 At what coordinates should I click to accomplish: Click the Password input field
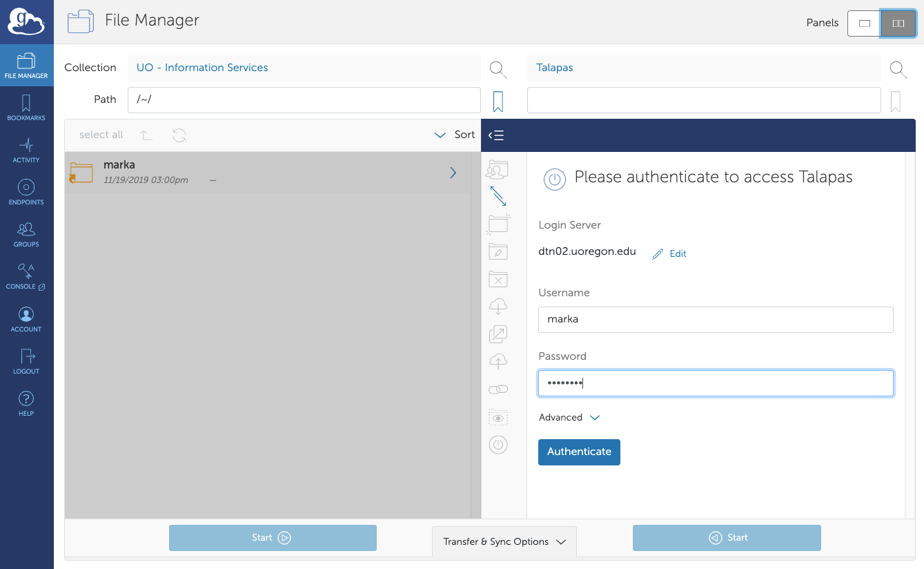pyautogui.click(x=716, y=383)
